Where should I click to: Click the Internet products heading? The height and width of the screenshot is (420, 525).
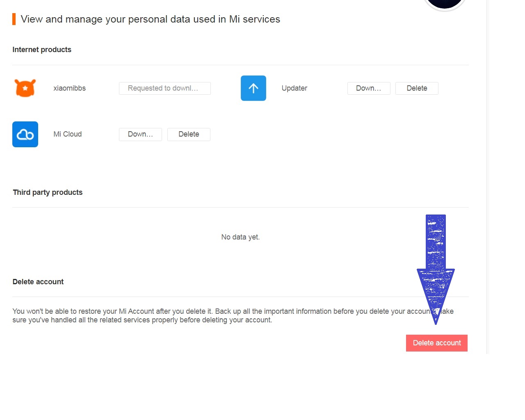point(42,50)
